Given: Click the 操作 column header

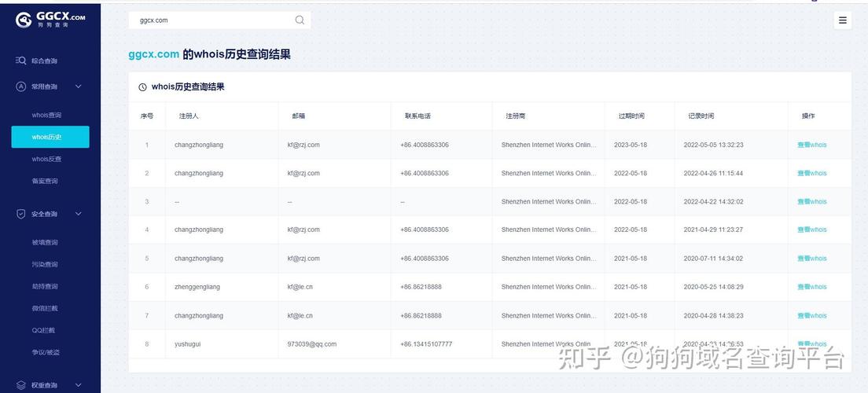Looking at the screenshot, I should 808,116.
